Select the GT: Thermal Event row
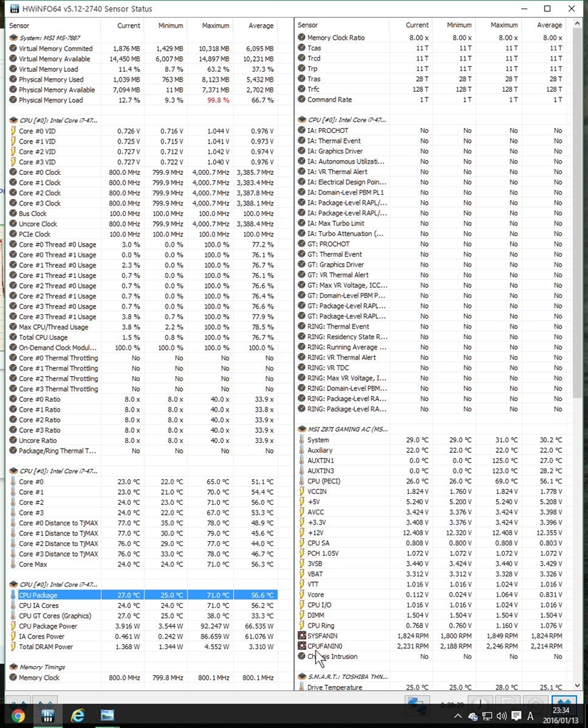 (x=431, y=254)
